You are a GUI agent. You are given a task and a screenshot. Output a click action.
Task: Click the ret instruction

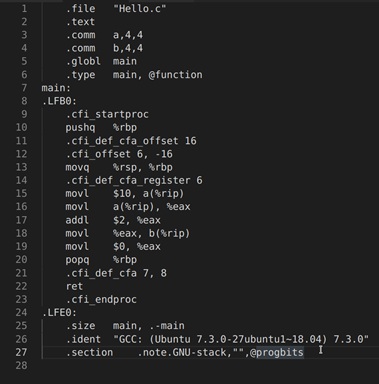[74, 286]
